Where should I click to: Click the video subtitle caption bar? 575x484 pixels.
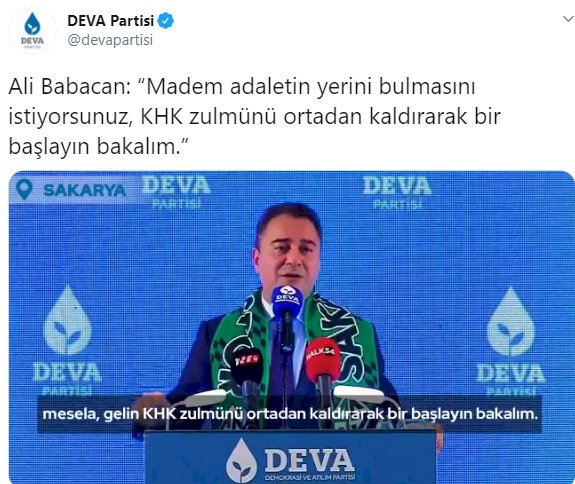(290, 414)
